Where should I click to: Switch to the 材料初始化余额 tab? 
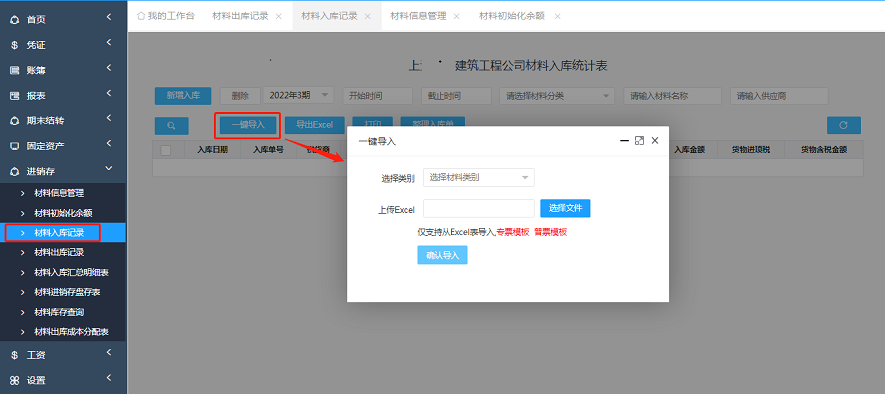(512, 16)
